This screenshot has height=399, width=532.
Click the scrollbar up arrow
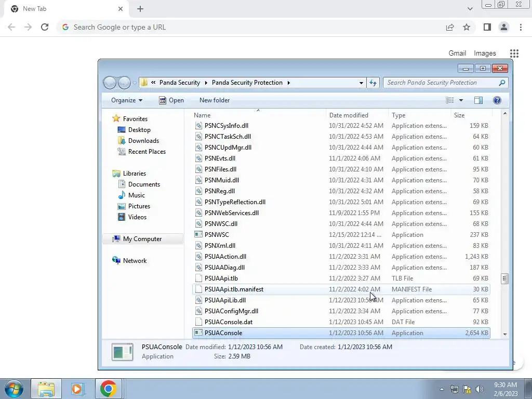(505, 114)
